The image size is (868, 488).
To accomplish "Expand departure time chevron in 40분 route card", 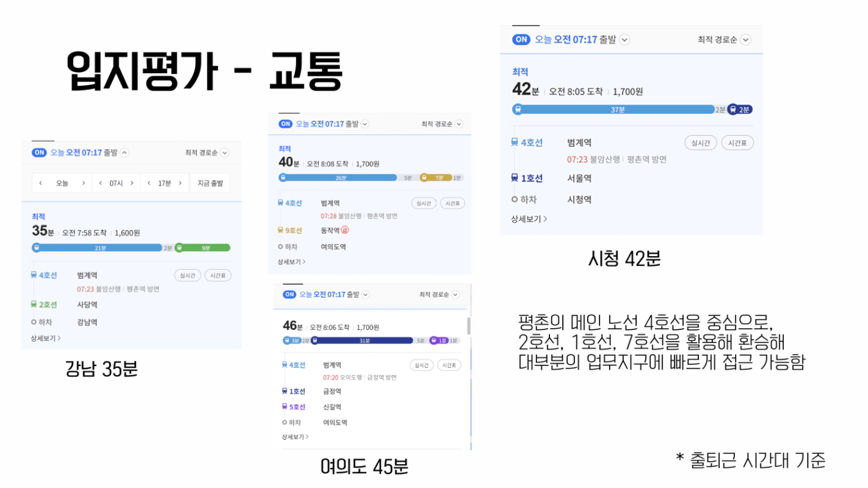I will 366,124.
